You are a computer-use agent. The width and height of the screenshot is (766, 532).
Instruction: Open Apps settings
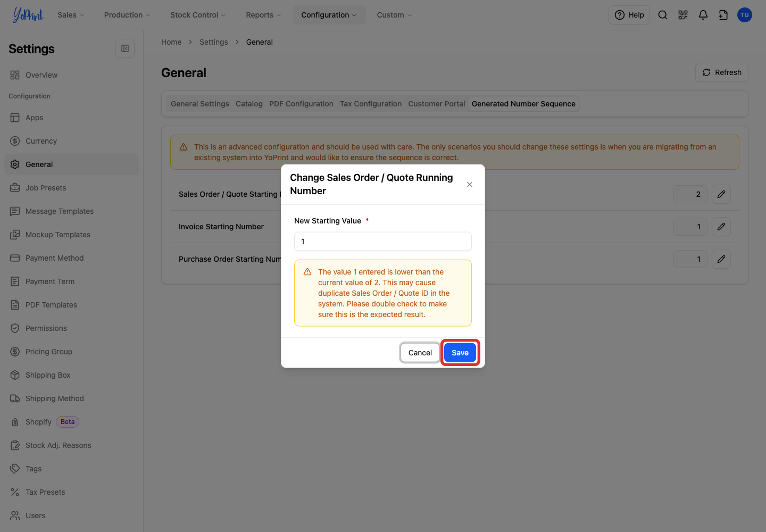[x=71, y=118]
